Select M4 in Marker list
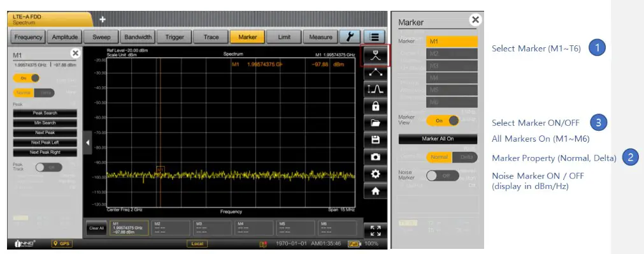Viewport: 644px width, 254px height. click(452, 78)
